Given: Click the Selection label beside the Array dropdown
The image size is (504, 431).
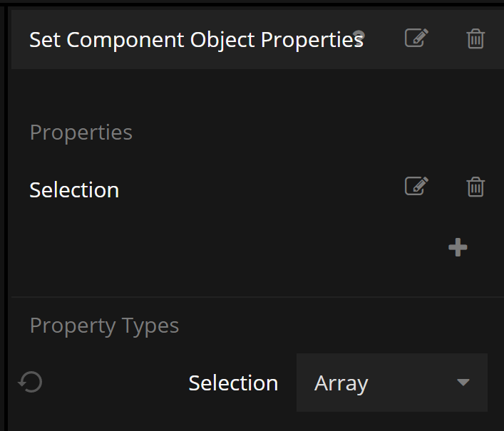Looking at the screenshot, I should [233, 383].
